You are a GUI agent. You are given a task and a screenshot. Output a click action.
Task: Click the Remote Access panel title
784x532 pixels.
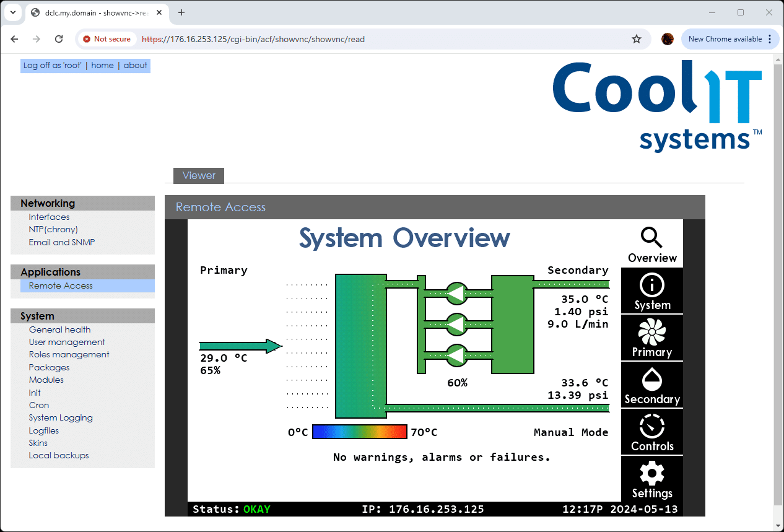[220, 207]
